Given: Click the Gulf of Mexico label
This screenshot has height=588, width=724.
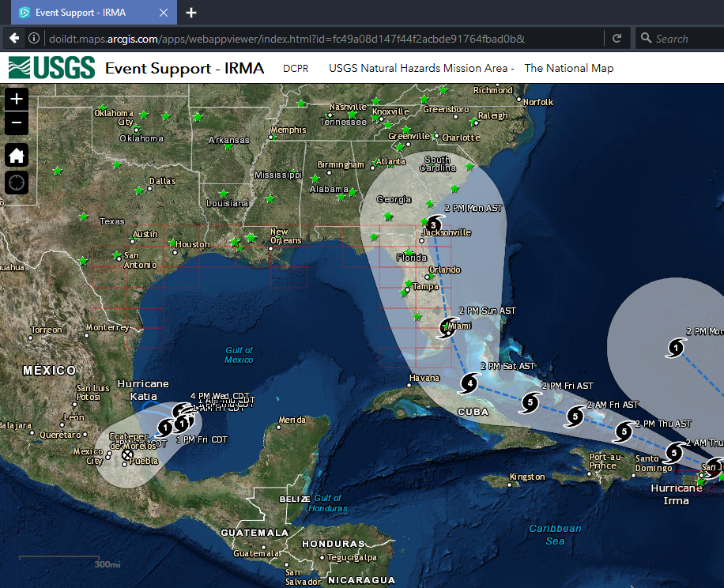Looking at the screenshot, I should (x=239, y=355).
